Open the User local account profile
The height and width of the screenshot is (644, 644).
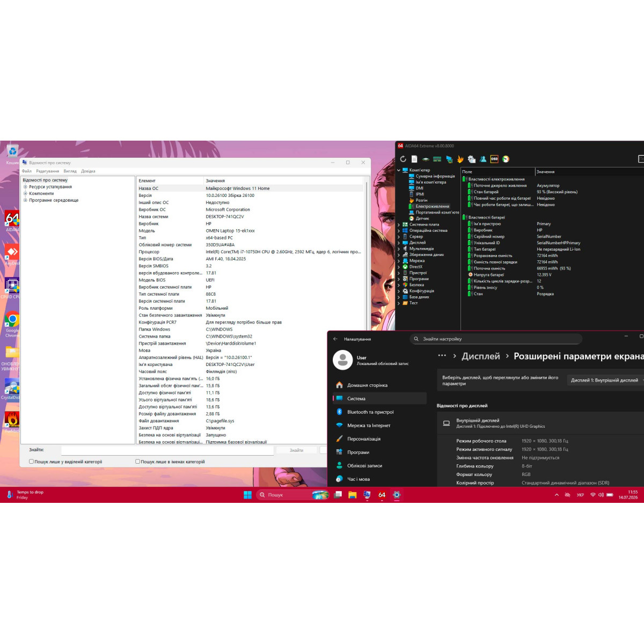tap(371, 360)
